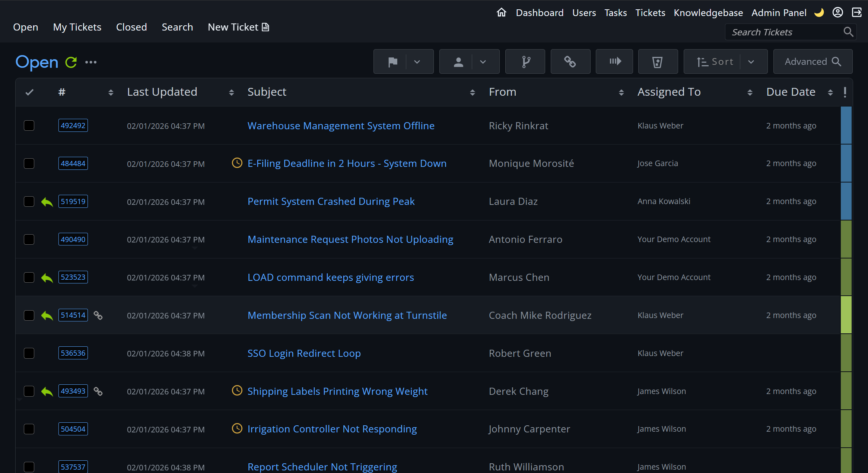Open the three-dots queue options

point(91,62)
